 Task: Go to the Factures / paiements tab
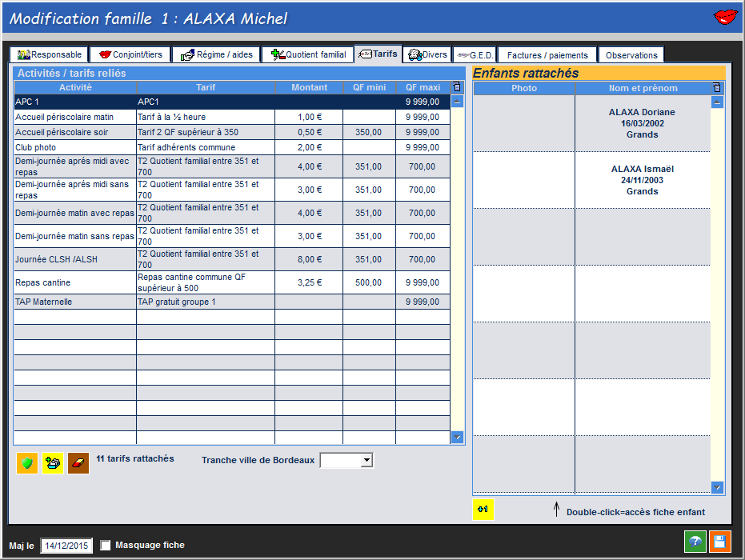tap(547, 55)
